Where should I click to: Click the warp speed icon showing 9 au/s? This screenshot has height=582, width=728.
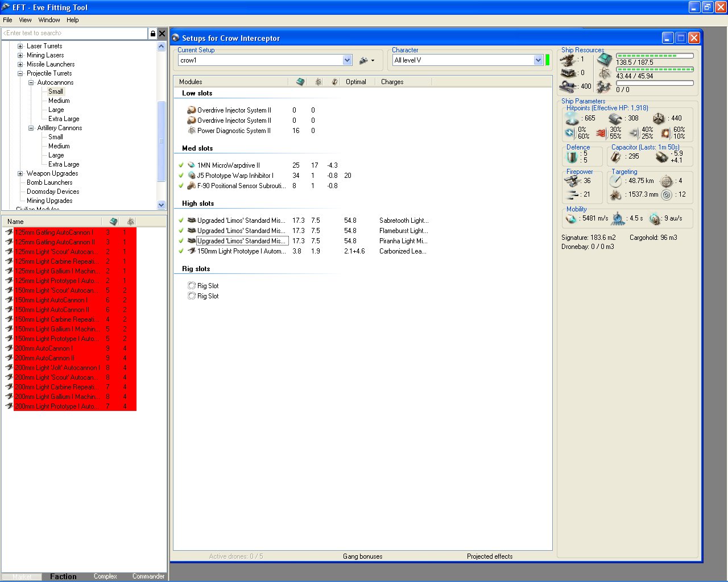[x=655, y=218]
